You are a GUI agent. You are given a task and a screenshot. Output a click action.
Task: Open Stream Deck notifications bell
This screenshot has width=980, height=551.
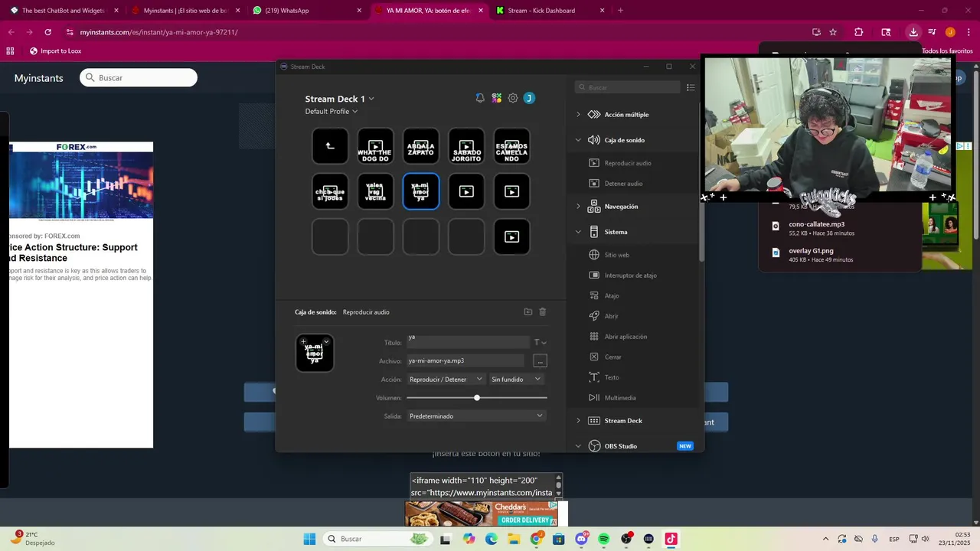point(480,98)
